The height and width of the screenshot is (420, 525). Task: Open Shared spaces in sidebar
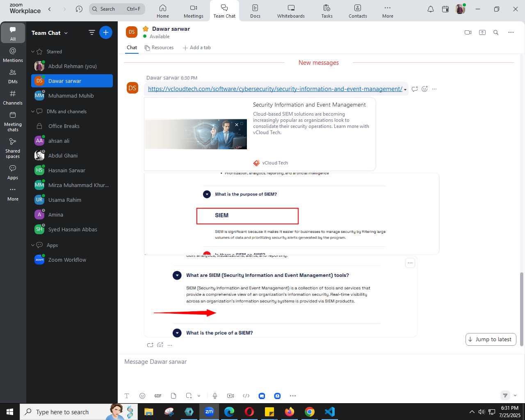(x=13, y=148)
